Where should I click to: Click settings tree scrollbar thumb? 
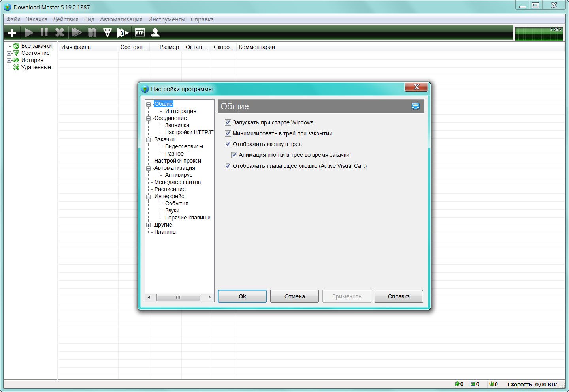(178, 297)
